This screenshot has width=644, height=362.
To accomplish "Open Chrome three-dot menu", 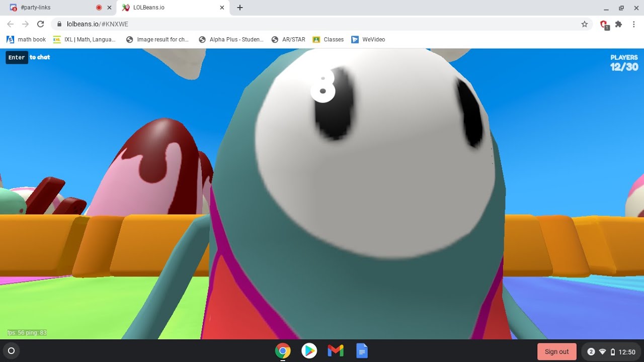I will pyautogui.click(x=634, y=24).
